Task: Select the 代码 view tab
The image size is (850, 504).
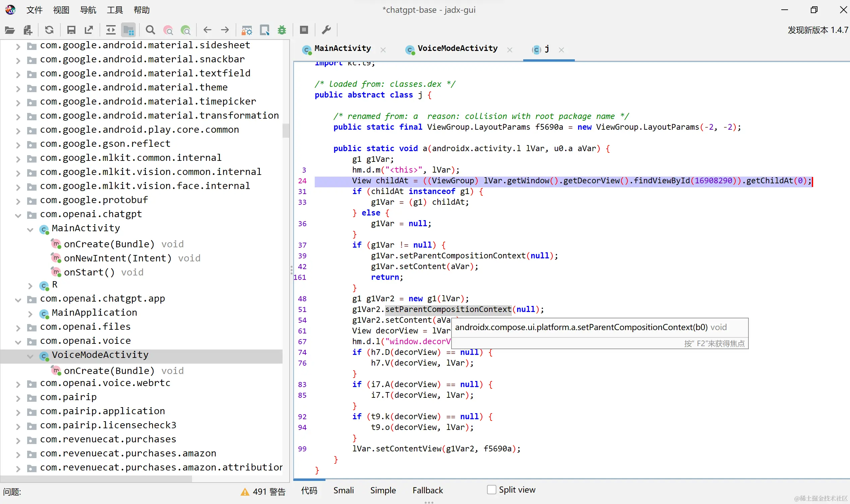Action: pos(309,490)
